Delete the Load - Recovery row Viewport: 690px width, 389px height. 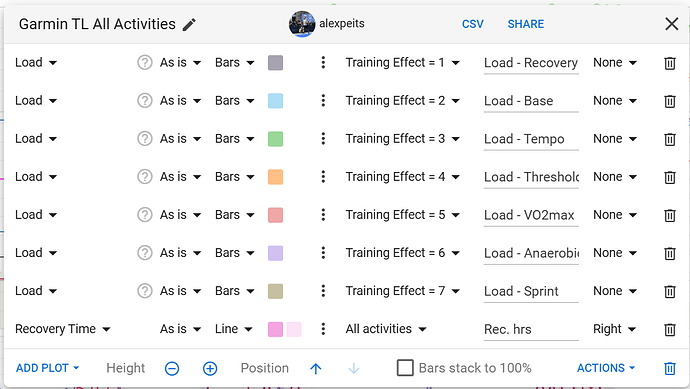tap(670, 63)
